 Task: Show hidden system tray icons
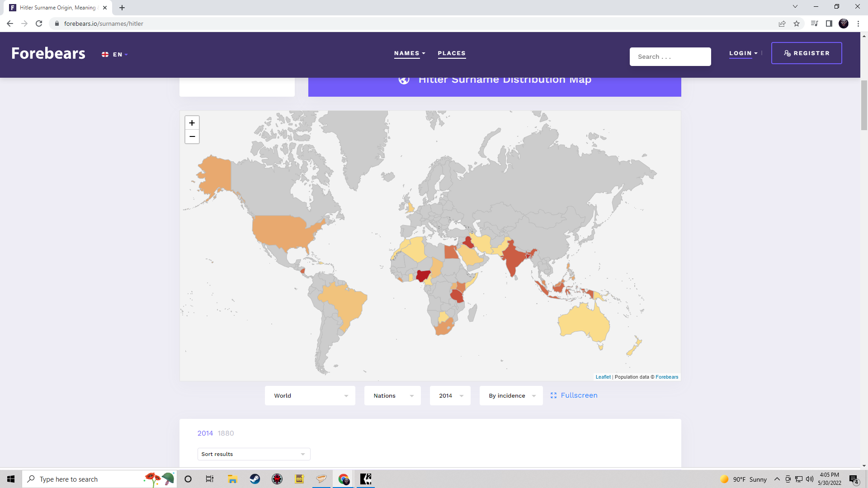tap(777, 479)
